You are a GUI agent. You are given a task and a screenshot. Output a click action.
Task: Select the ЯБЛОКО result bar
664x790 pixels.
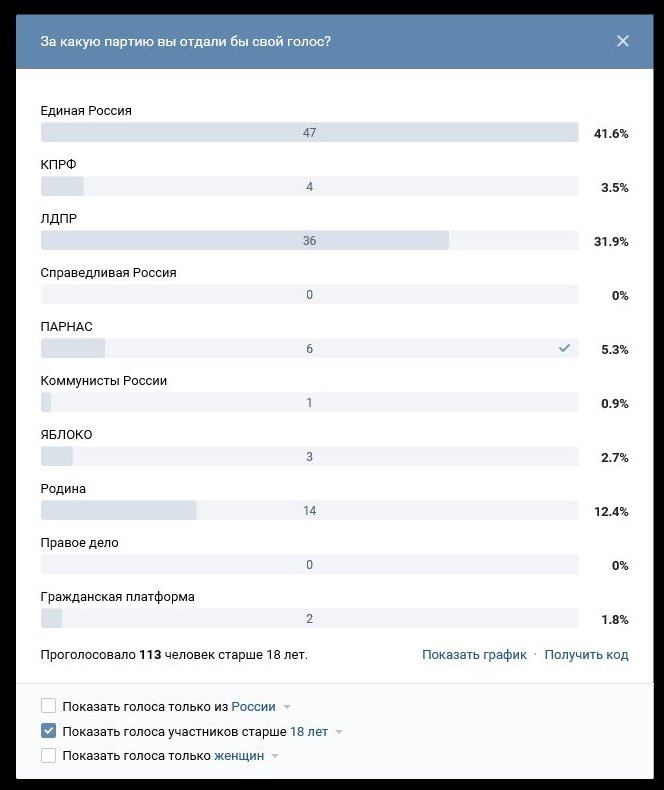click(309, 456)
